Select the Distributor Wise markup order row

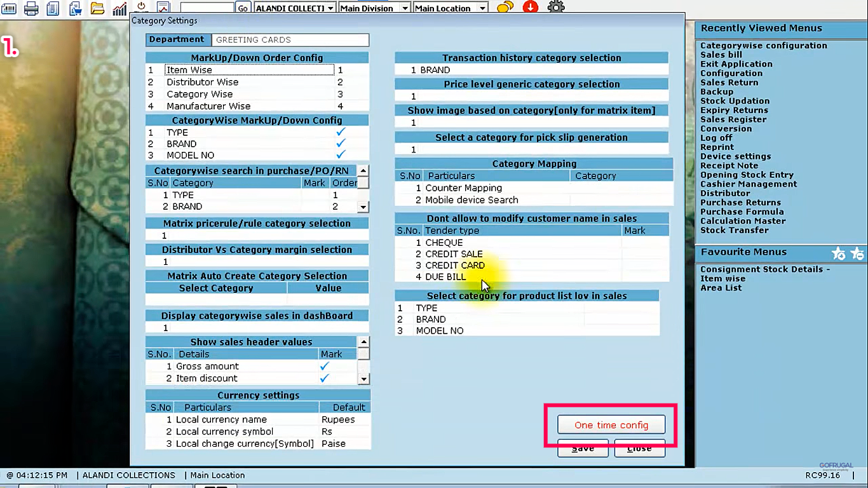pyautogui.click(x=257, y=82)
